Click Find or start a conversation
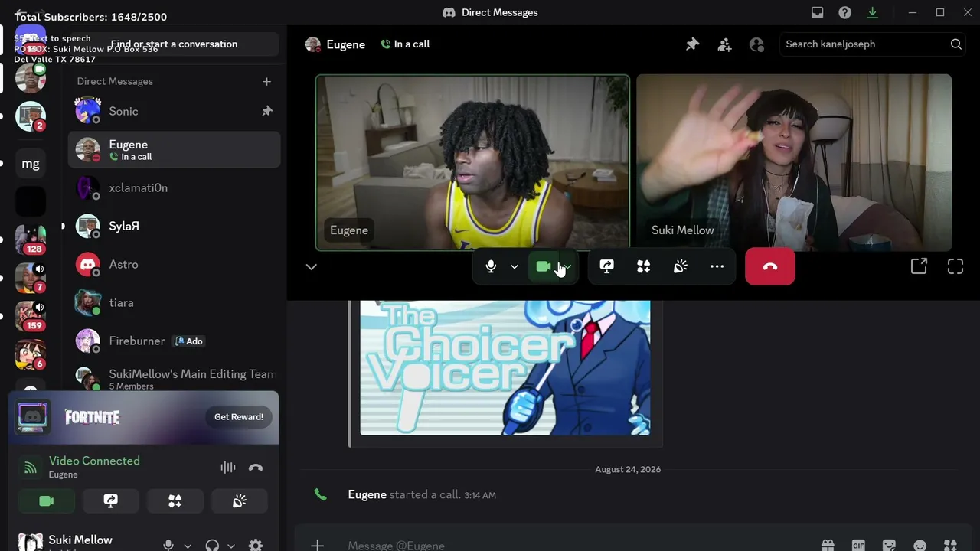 pyautogui.click(x=175, y=44)
